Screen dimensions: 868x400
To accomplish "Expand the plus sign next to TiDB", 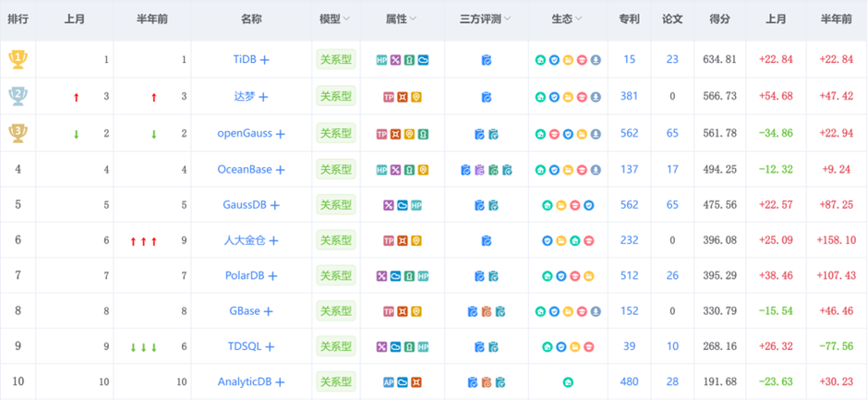I will pyautogui.click(x=265, y=60).
